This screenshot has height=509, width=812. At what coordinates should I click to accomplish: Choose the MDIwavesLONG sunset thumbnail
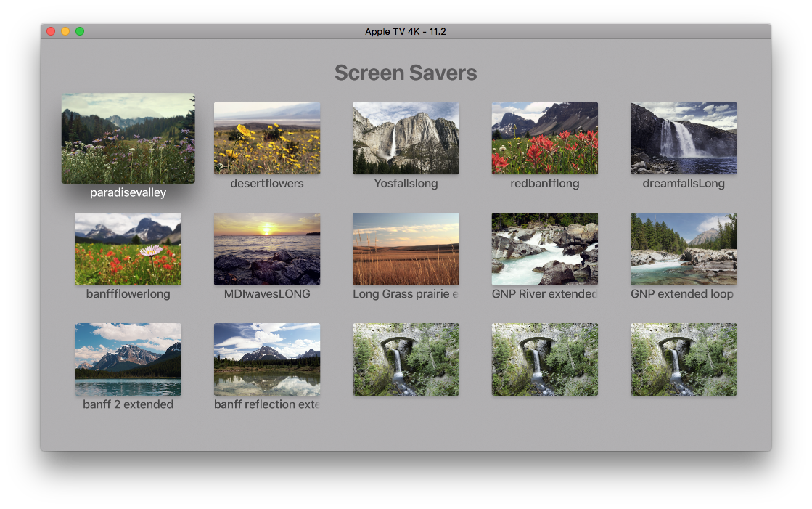coord(267,248)
